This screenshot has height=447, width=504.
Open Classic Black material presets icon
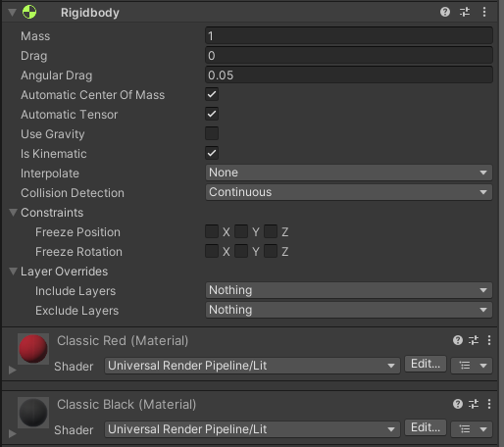click(x=474, y=404)
